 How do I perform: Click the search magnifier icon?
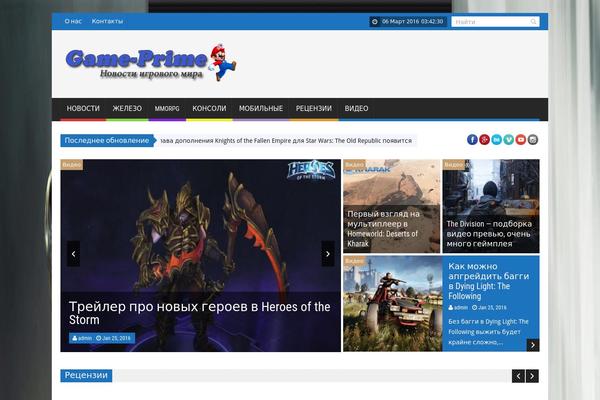(533, 22)
